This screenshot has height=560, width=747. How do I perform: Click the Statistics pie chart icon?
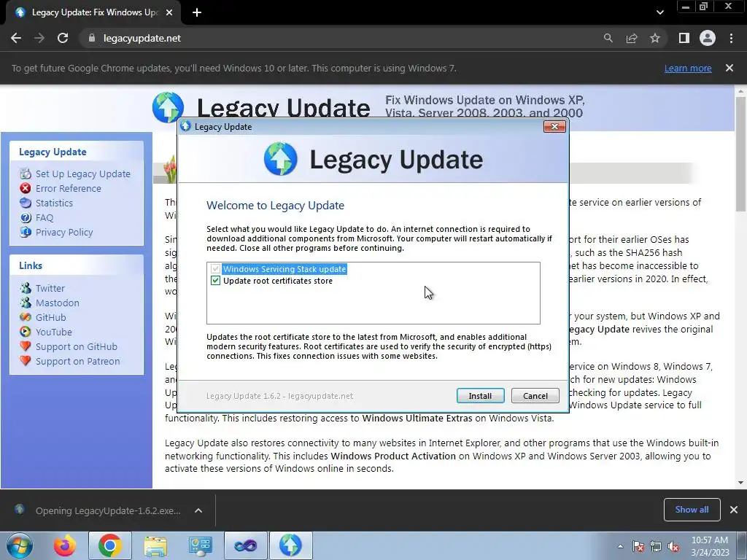(x=26, y=203)
